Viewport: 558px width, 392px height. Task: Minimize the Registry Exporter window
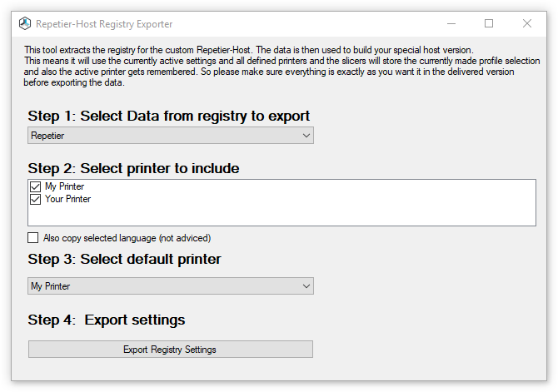[451, 24]
